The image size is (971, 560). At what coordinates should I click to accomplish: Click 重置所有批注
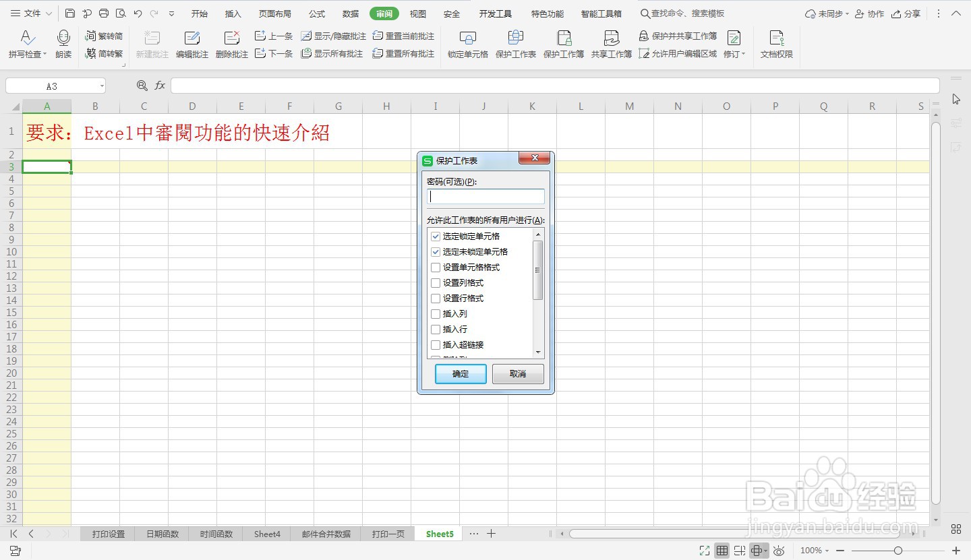pos(403,54)
